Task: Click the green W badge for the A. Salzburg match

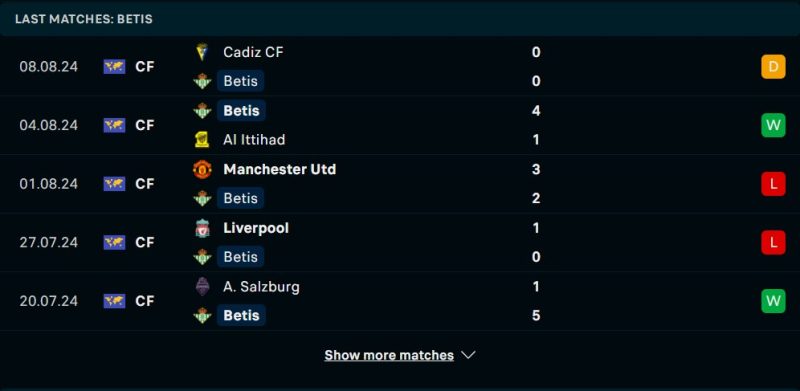Action: point(773,301)
